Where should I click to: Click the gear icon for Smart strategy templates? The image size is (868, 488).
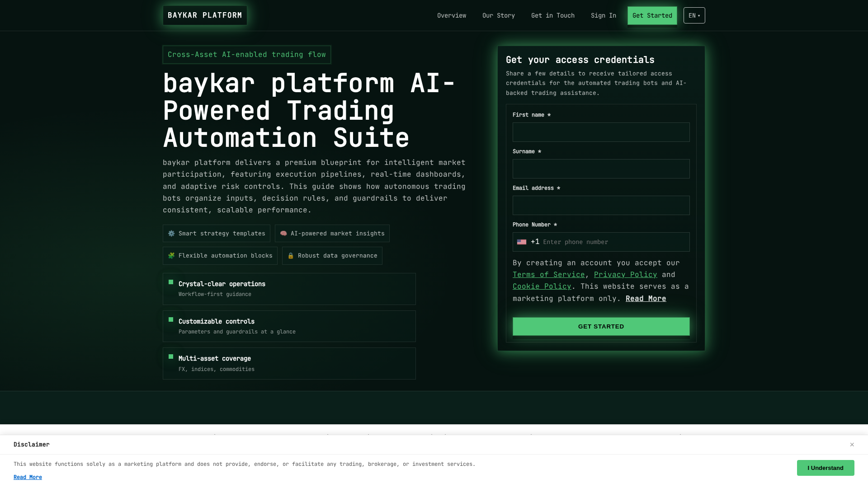coord(171,234)
